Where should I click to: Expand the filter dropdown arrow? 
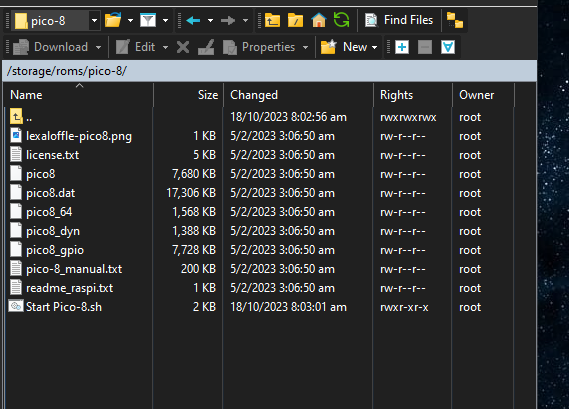pos(165,21)
